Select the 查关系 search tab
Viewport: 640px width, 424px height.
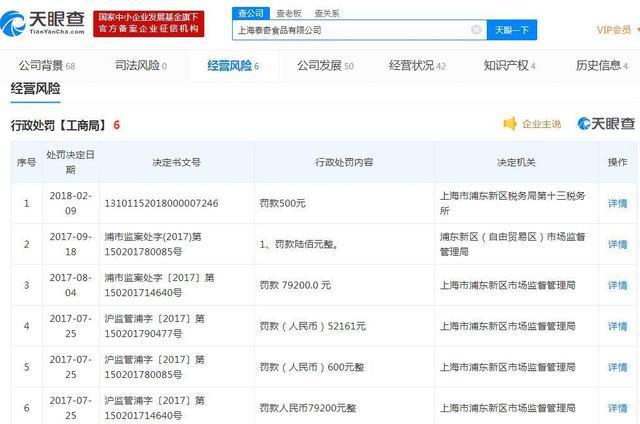(327, 13)
